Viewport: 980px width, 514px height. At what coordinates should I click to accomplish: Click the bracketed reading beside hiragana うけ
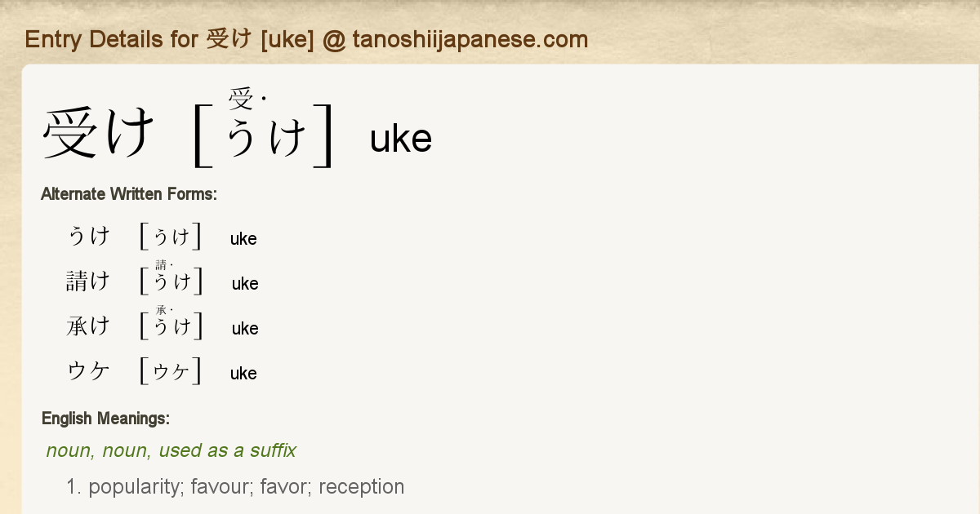point(171,237)
